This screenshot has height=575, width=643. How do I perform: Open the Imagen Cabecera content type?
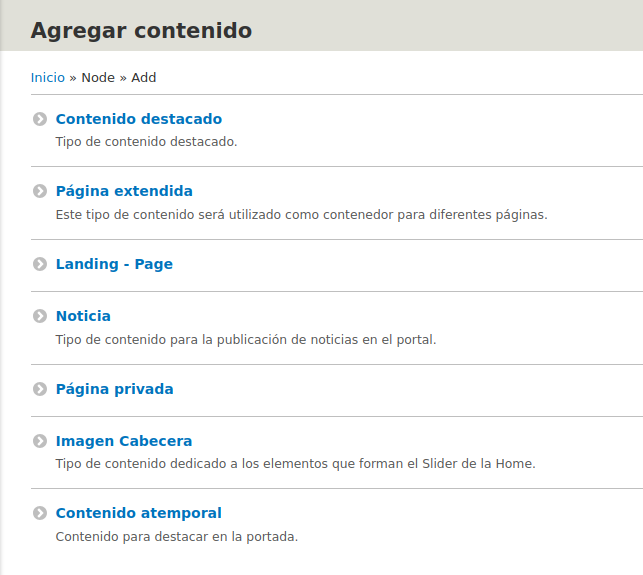click(x=123, y=441)
